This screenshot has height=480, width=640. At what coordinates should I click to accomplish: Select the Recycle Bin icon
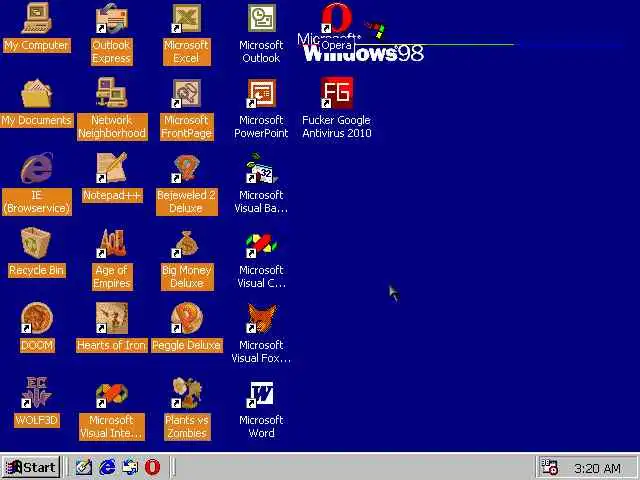[x=36, y=243]
